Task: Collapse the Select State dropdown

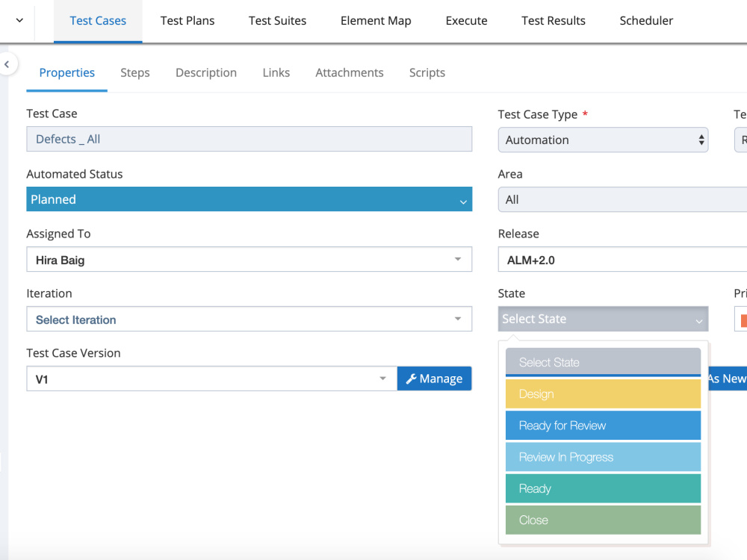Action: pos(603,319)
